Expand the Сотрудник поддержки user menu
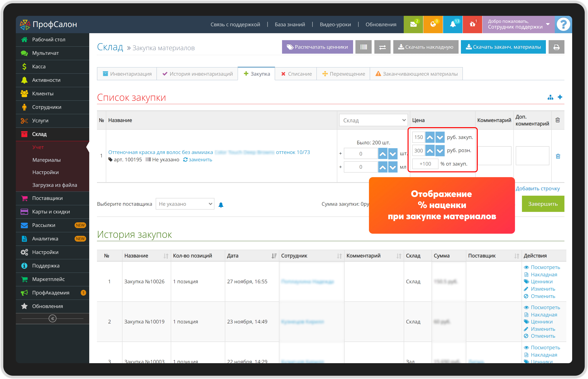This screenshot has height=379, width=588. point(518,24)
